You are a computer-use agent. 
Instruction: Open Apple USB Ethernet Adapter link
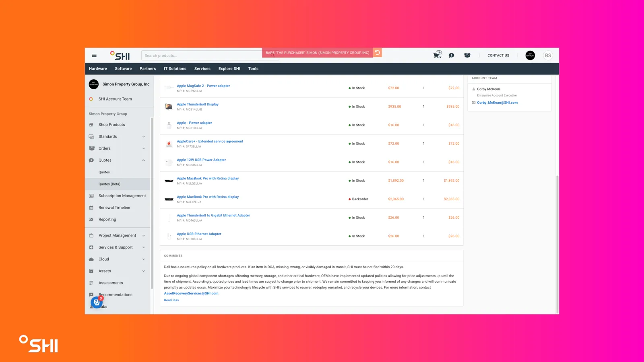point(199,234)
